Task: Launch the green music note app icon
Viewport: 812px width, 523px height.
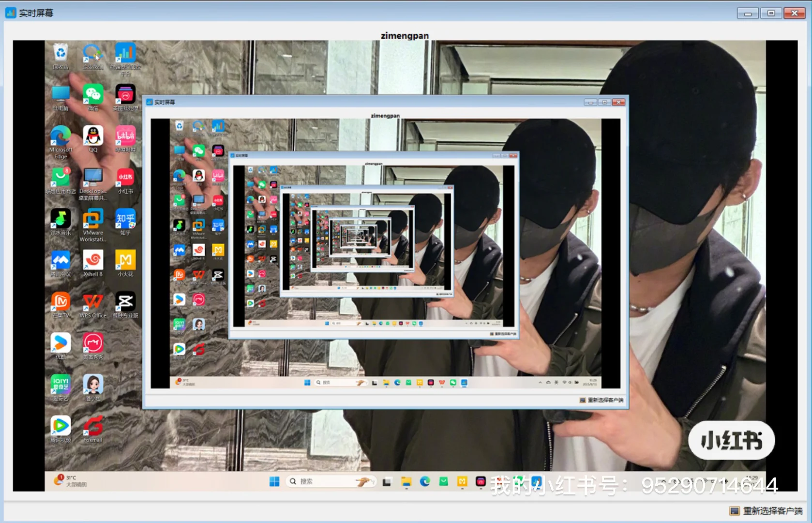Action: click(60, 218)
